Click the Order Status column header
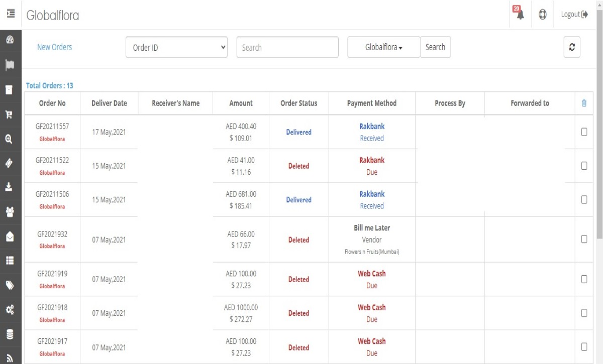Screen dimensions: 603x364 pos(299,103)
